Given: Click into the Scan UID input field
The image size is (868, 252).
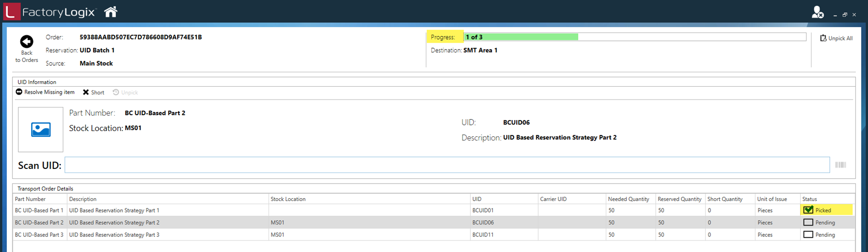Looking at the screenshot, I should click(x=447, y=165).
